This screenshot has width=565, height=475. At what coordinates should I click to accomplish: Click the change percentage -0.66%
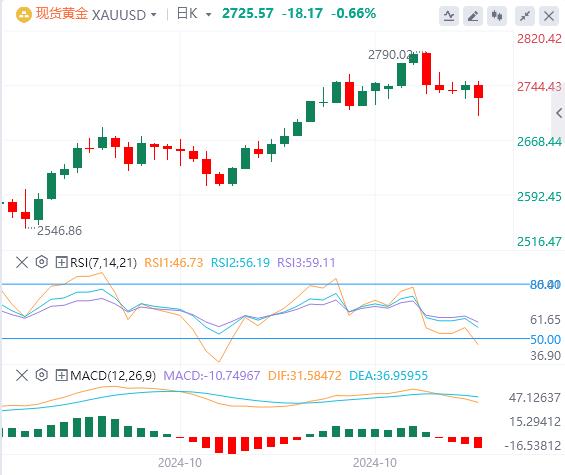353,14
